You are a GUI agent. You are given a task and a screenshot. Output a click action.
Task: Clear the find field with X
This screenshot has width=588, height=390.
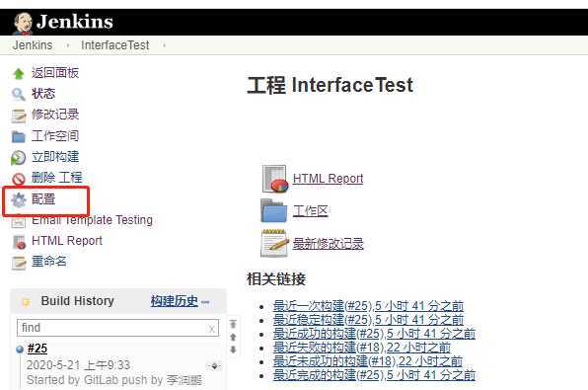[211, 329]
